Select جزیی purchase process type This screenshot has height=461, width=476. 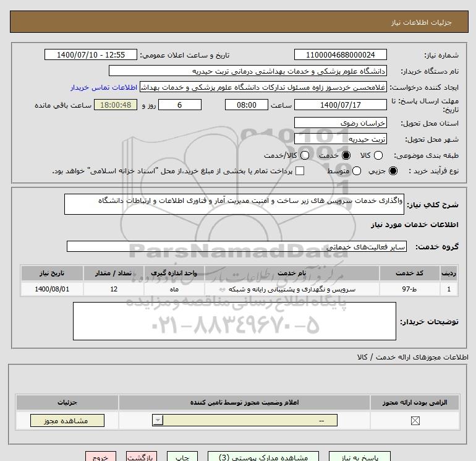[x=393, y=171]
